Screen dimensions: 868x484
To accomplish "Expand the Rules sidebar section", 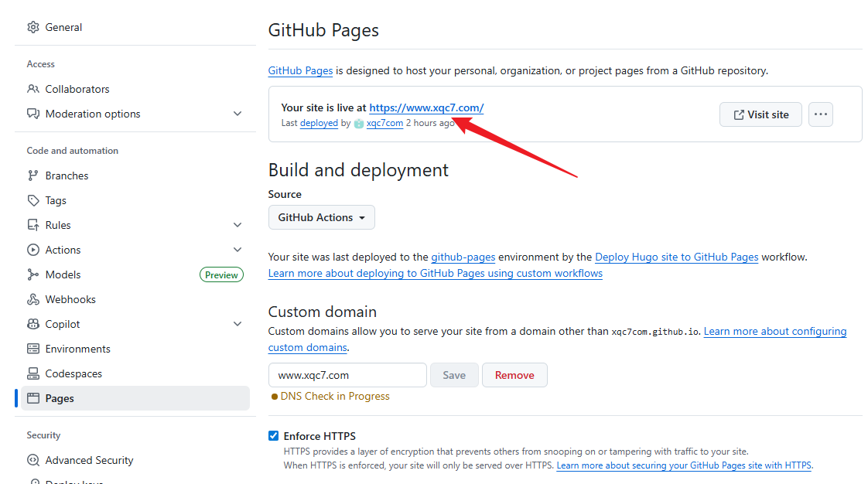I will pyautogui.click(x=237, y=225).
